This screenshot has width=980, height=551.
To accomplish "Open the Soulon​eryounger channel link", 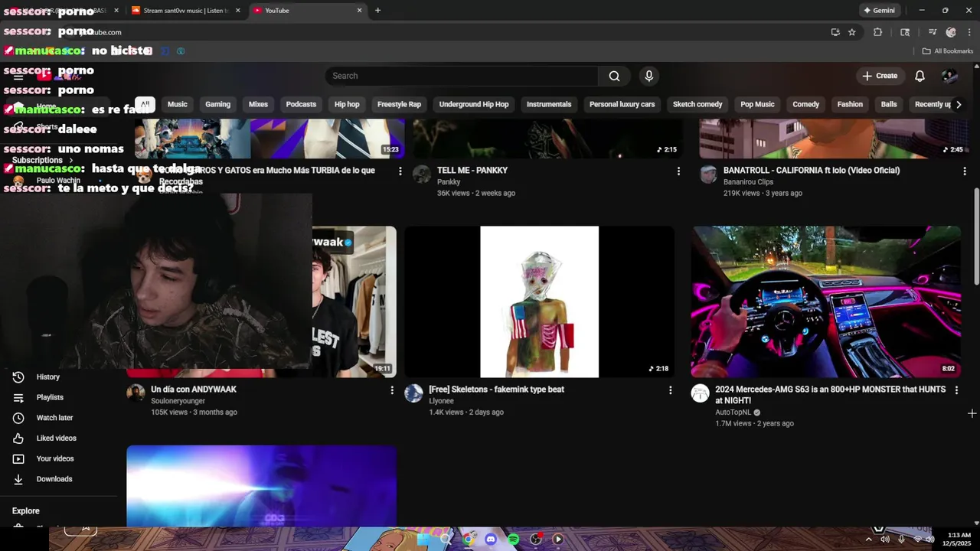I will [x=178, y=401].
